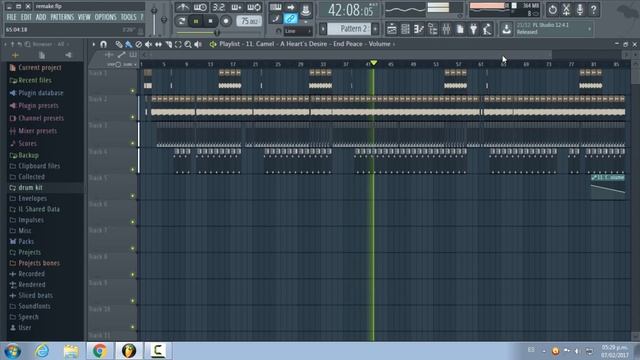
Task: Open the Line snap dropdown in toolbar
Action: pos(298,31)
